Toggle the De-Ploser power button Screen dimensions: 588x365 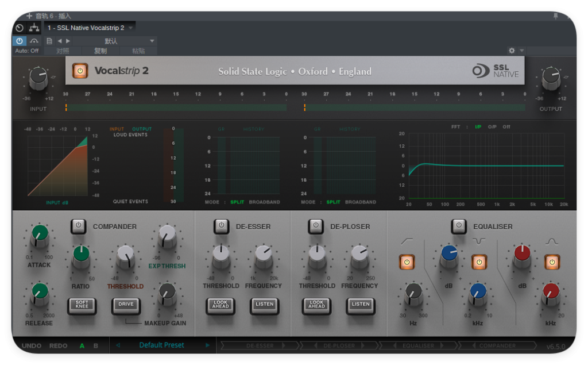(x=316, y=226)
